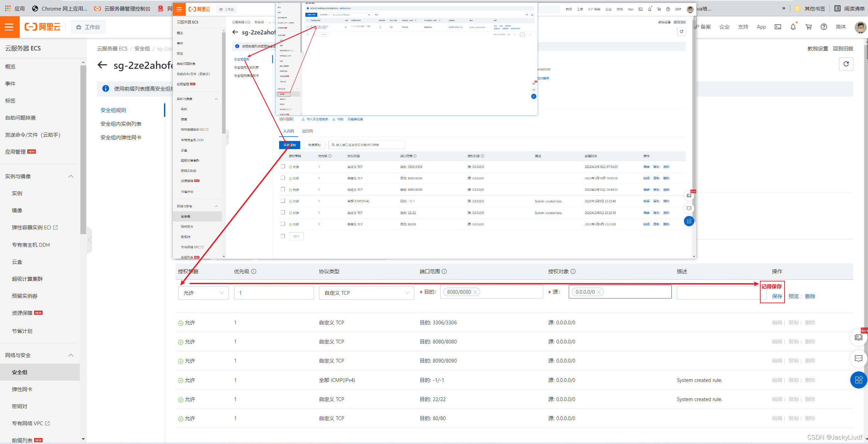
Task: Select 安全组 in the left sidebar
Action: pyautogui.click(x=20, y=372)
